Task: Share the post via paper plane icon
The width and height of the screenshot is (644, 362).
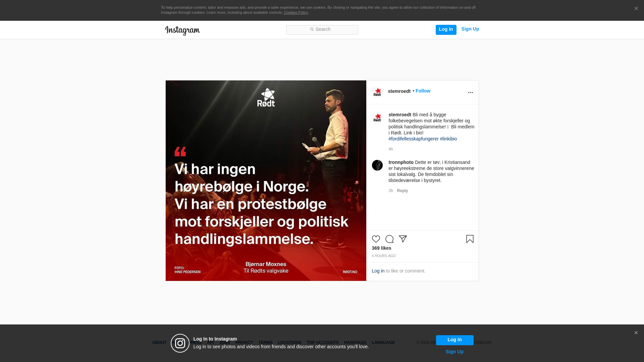Action: click(x=403, y=239)
